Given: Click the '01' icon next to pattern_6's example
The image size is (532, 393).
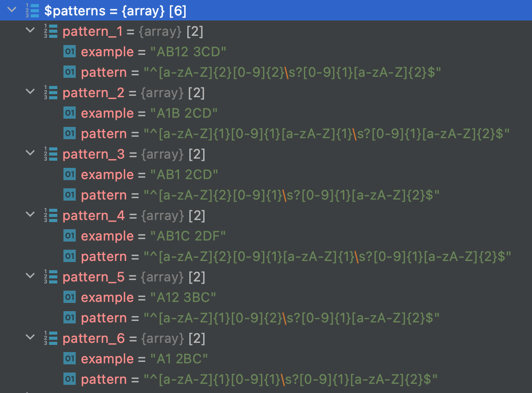Looking at the screenshot, I should (x=69, y=358).
